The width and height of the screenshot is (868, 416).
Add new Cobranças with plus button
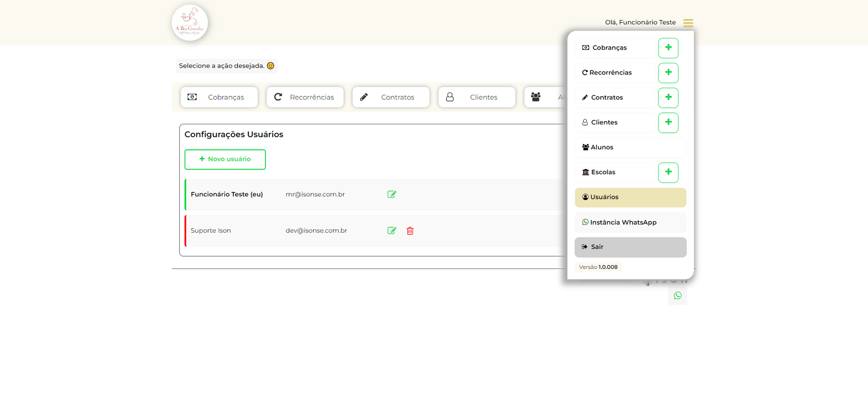[668, 48]
